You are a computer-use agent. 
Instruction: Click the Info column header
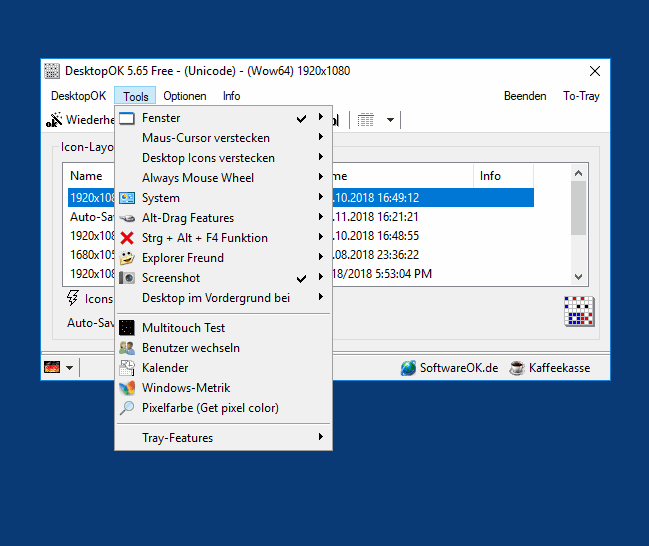(x=503, y=176)
